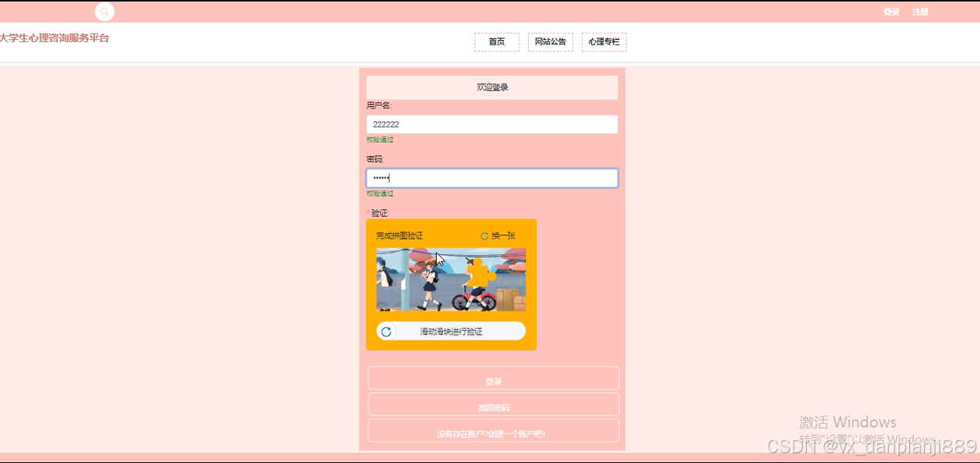
Task: Click 换一张 to change the puzzle
Action: pos(503,236)
